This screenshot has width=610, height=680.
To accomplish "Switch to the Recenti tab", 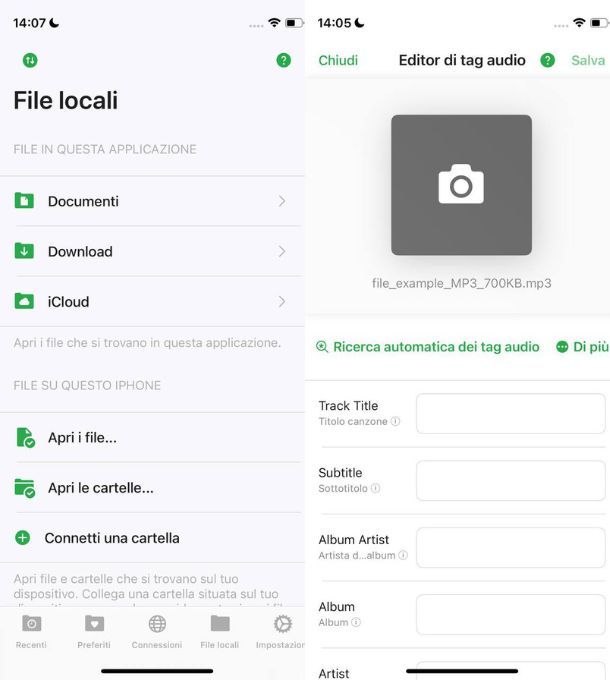I will [x=31, y=632].
